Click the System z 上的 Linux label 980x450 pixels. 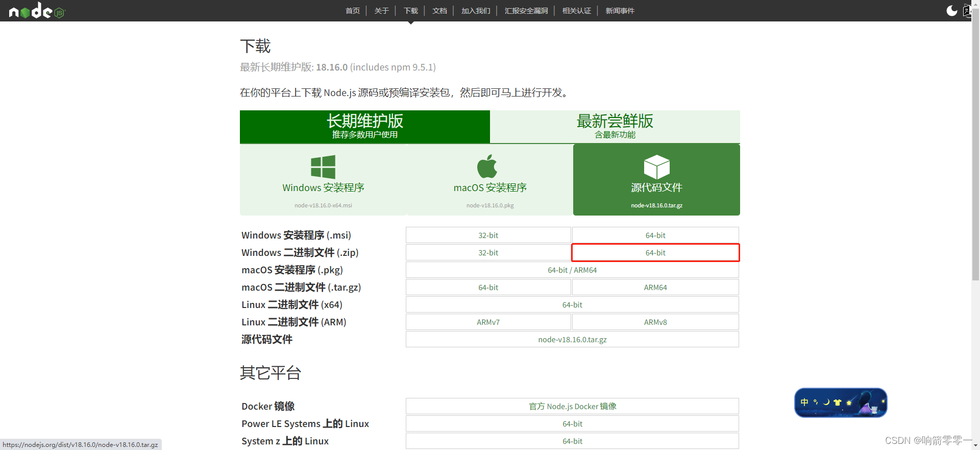tap(285, 441)
